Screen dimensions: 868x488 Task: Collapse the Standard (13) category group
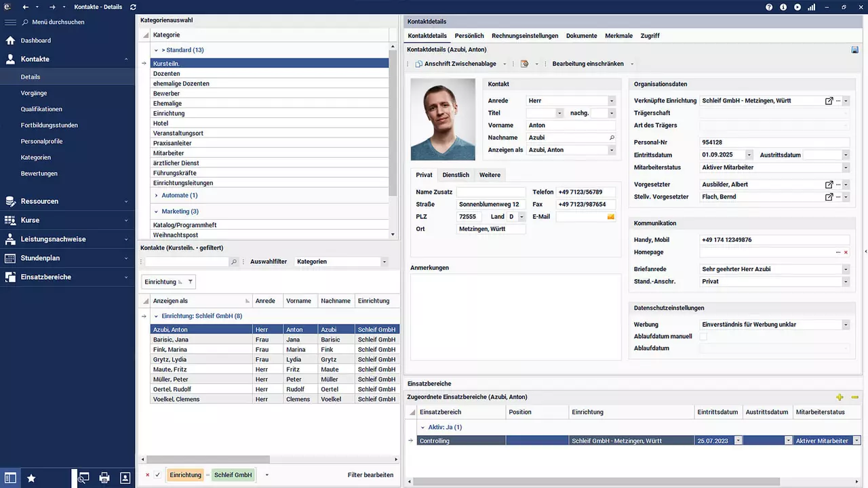click(156, 50)
